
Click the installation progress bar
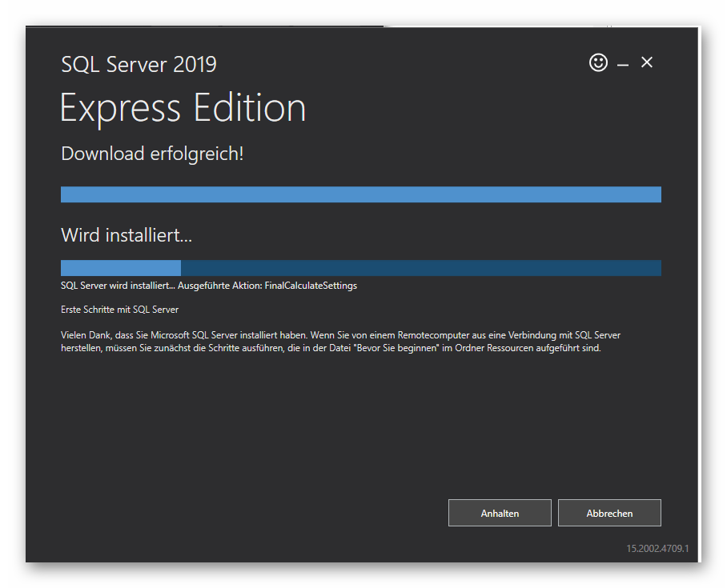tap(360, 267)
